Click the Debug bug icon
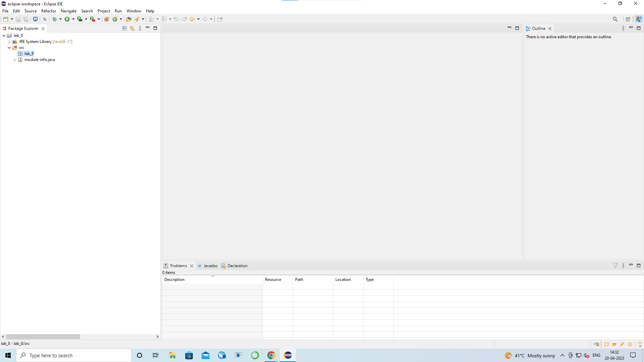 point(55,19)
